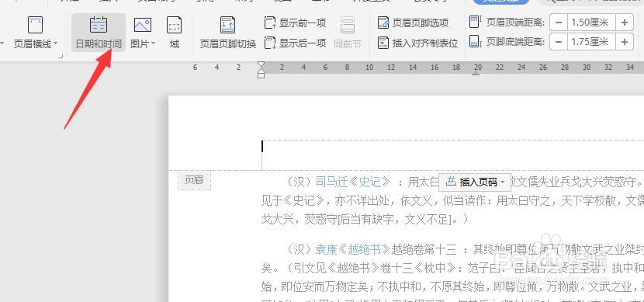The image size is (644, 302).
Task: Click the ruler tab stop at 20
Action: tap(476, 74)
